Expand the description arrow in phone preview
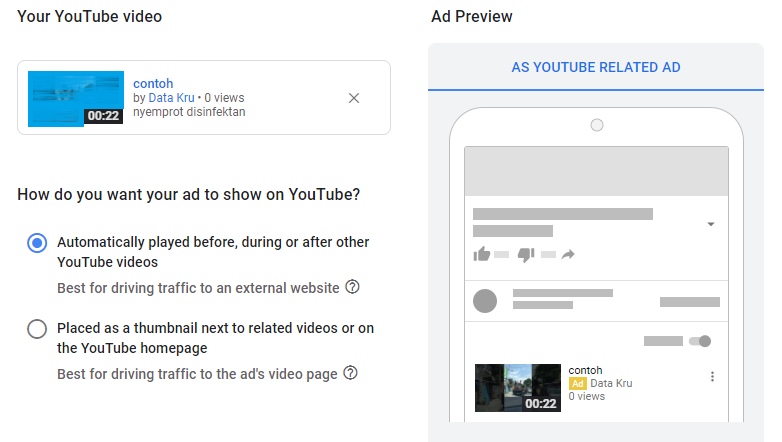Viewport: 782px width, 442px height. coord(711,224)
